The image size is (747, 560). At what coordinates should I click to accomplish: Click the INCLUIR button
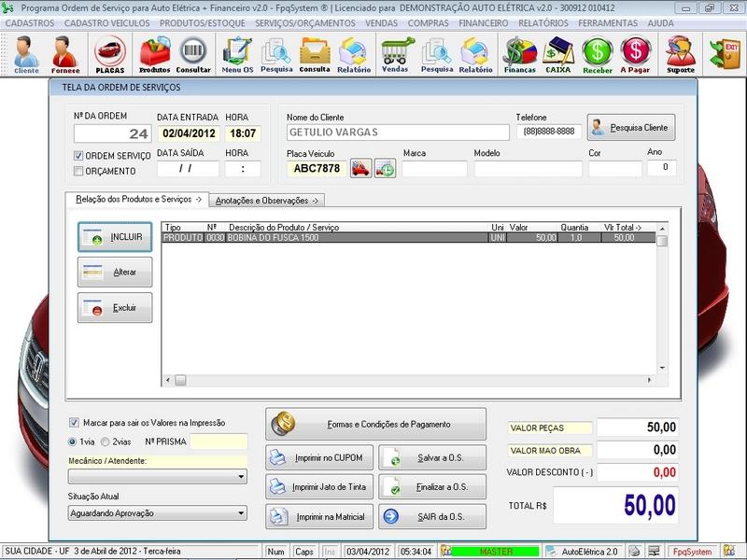click(115, 237)
